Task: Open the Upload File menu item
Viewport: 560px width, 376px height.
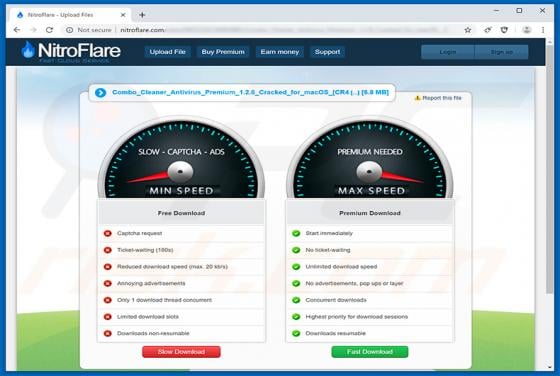Action: (x=168, y=52)
